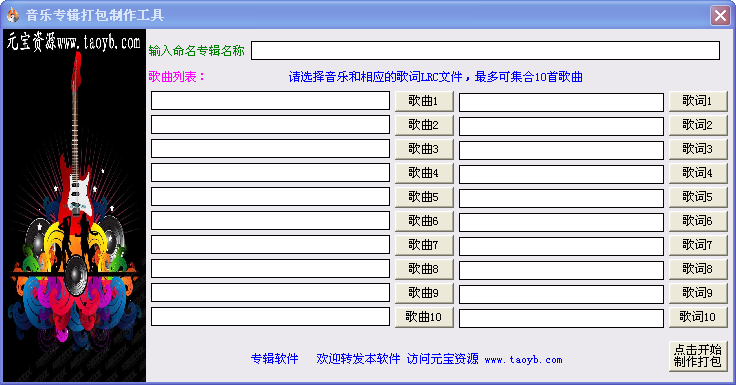The height and width of the screenshot is (385, 736).
Task: Click the 歌词8 button
Action: click(698, 269)
